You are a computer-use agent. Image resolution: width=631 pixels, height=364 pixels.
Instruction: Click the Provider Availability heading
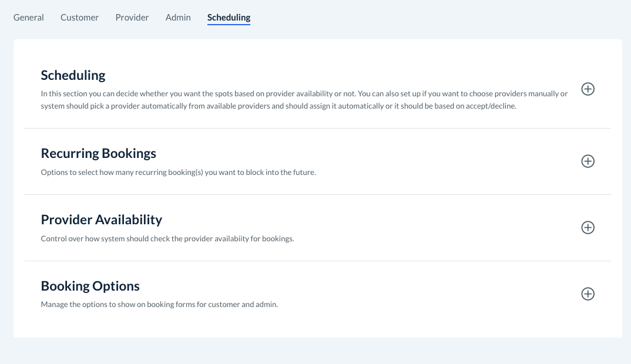point(101,220)
